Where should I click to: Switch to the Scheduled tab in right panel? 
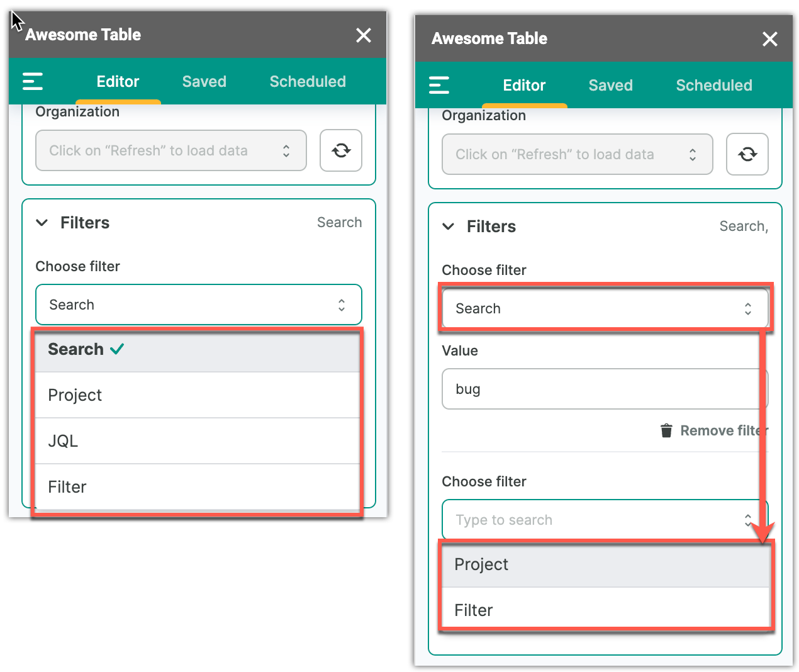[x=714, y=86]
